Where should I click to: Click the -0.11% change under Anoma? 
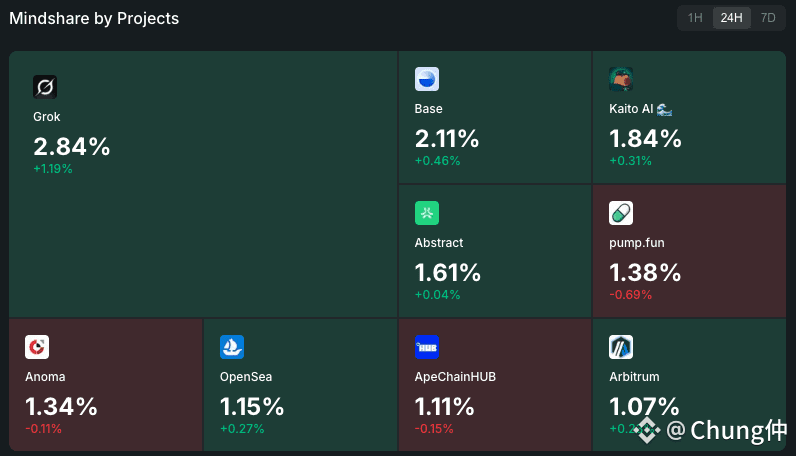[44, 429]
